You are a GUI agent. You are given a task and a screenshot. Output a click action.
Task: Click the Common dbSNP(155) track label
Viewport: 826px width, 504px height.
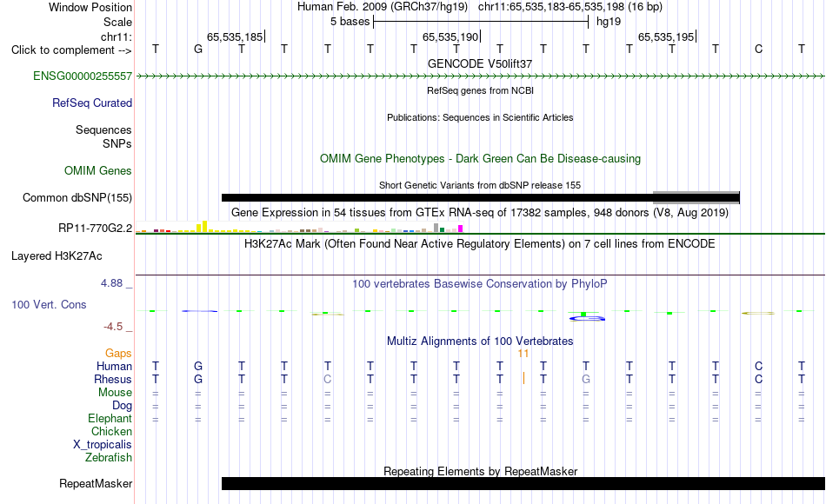(x=77, y=198)
